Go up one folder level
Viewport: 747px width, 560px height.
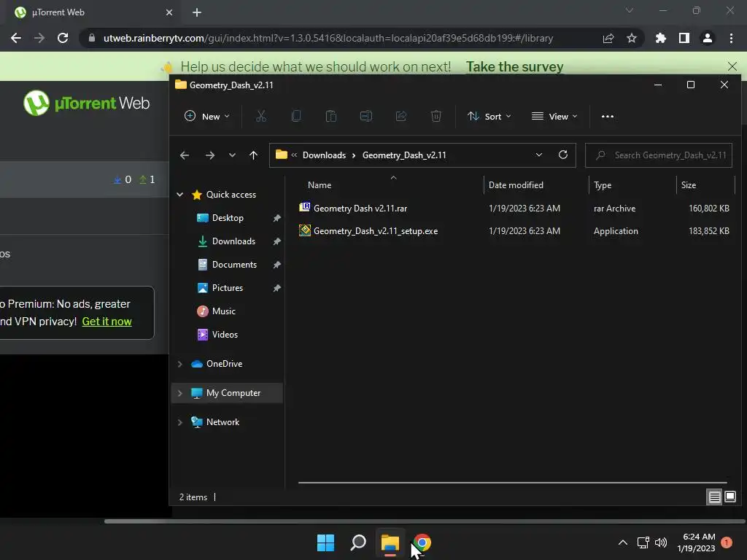click(x=253, y=155)
